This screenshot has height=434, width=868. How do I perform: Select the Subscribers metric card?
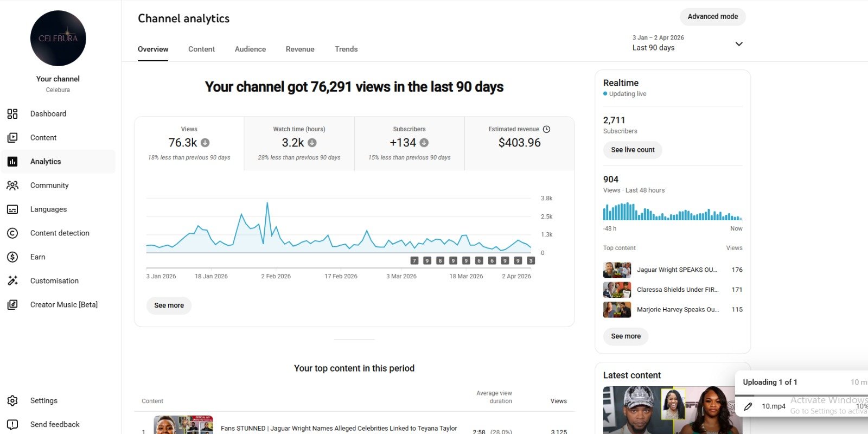[x=409, y=144]
